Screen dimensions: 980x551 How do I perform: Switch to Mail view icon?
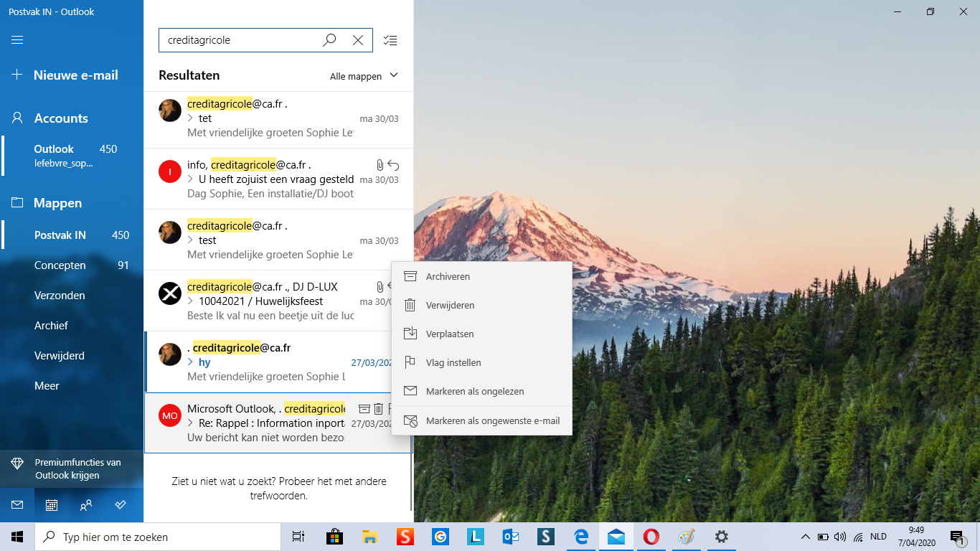17,505
